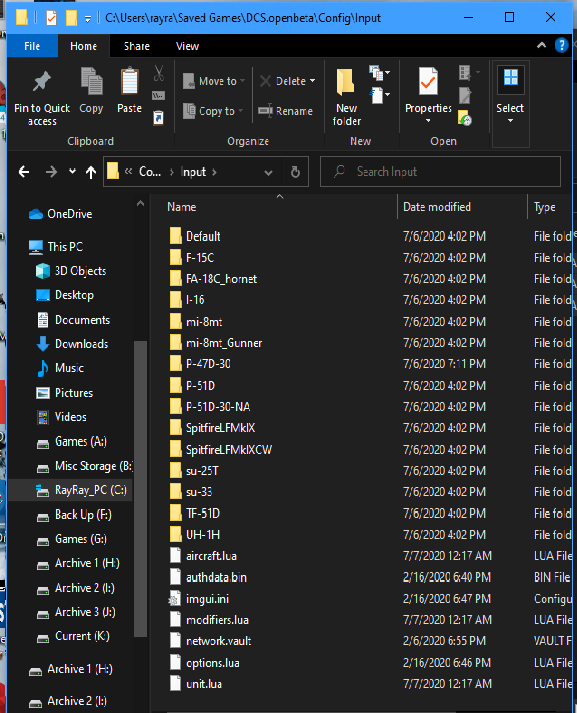Screen dimensions: 577x713
Task: Go forward with the right arrow
Action: 51,172
